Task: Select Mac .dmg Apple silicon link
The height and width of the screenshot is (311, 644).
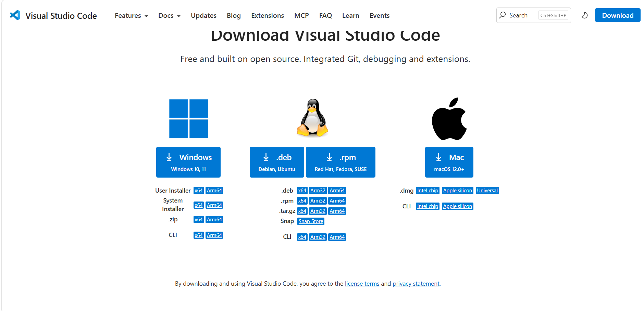Action: click(458, 191)
